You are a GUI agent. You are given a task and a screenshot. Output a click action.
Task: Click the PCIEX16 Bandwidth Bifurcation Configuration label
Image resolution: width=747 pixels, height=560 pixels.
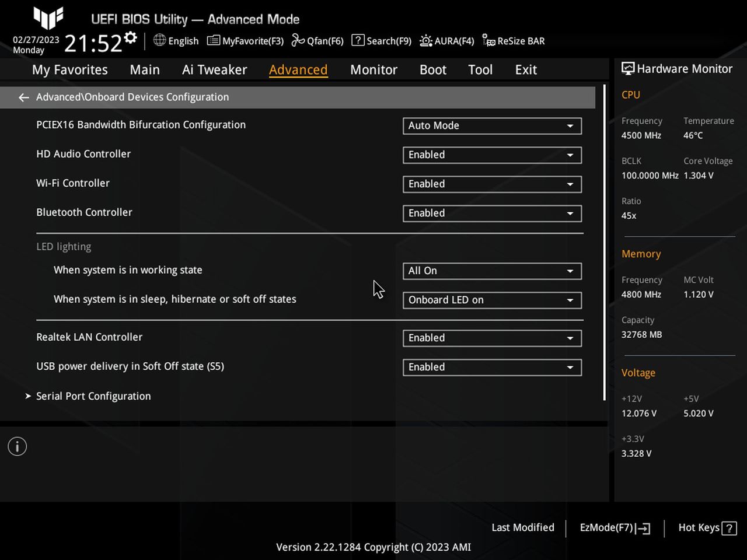141,125
